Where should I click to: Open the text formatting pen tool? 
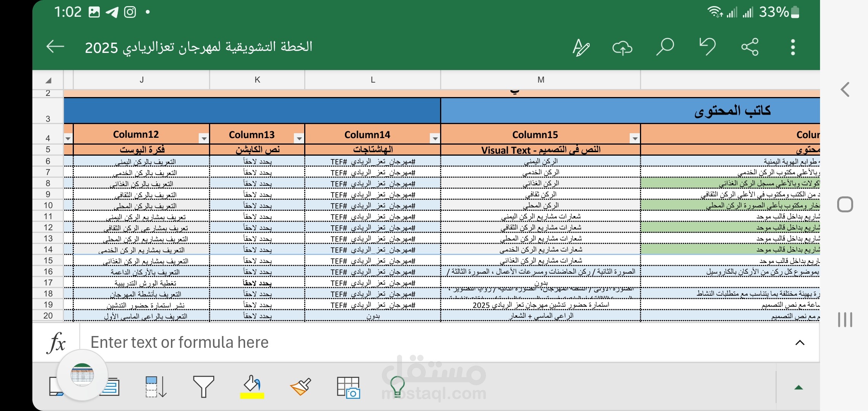[x=581, y=47]
